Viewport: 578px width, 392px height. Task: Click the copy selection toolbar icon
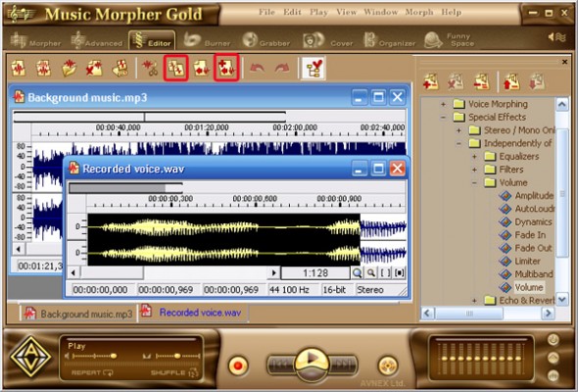coord(176,68)
